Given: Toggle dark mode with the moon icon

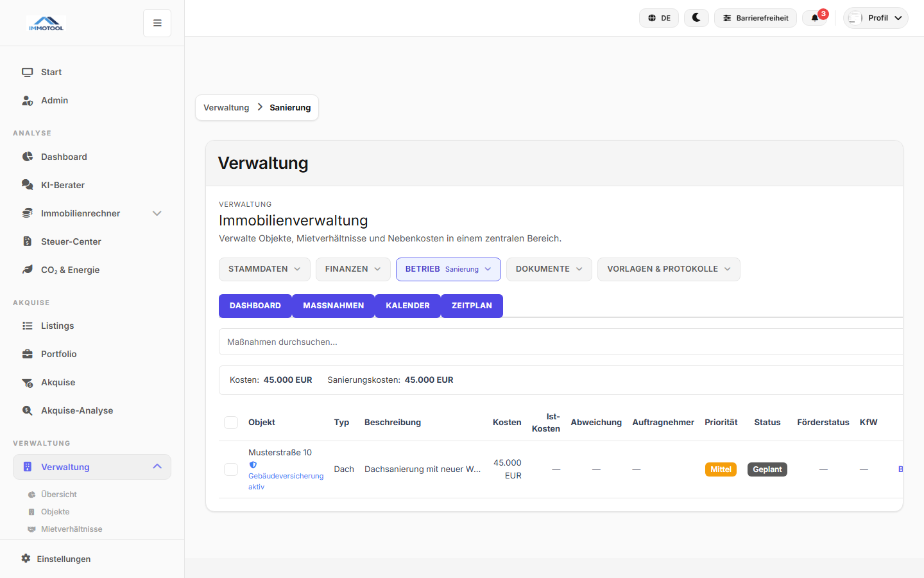Looking at the screenshot, I should (696, 17).
